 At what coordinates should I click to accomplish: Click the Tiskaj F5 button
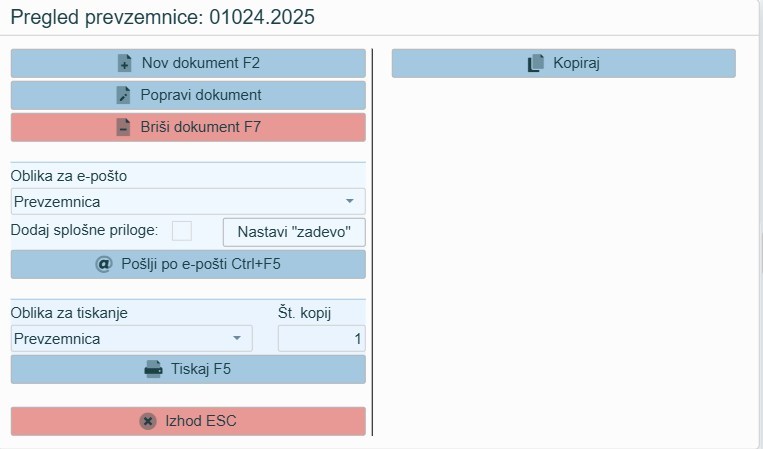point(188,369)
